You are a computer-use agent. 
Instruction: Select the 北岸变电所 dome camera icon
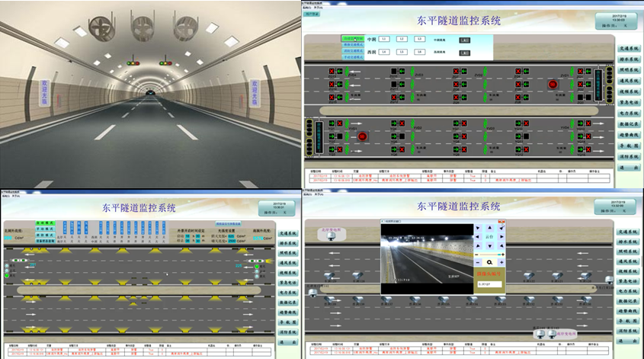click(x=332, y=236)
